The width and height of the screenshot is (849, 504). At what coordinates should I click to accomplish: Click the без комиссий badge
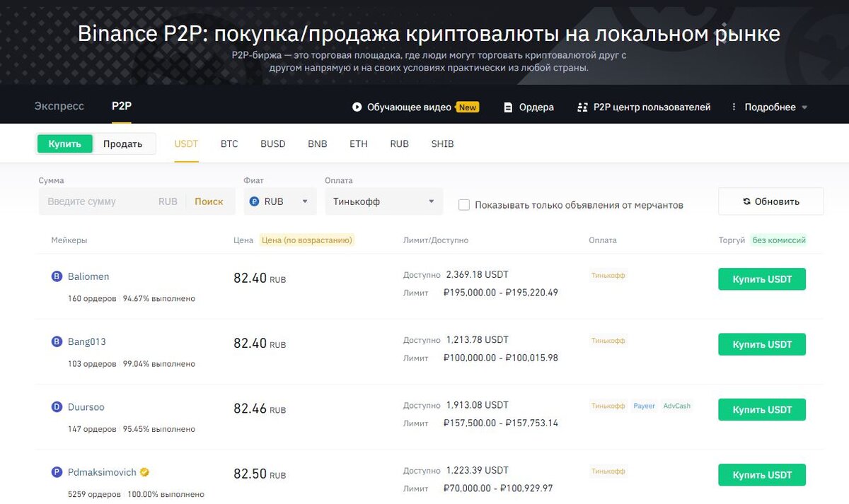[x=779, y=240]
